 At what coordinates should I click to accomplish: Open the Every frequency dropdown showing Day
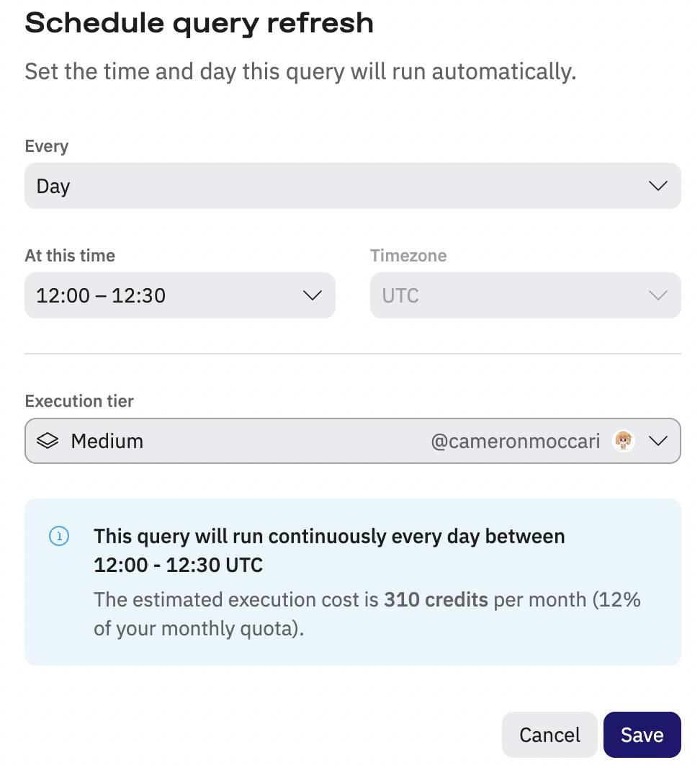tap(353, 186)
